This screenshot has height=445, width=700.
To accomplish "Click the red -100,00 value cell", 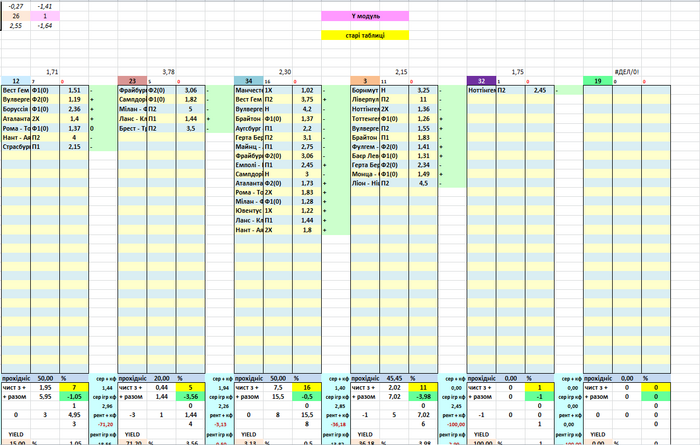I will 453,424.
